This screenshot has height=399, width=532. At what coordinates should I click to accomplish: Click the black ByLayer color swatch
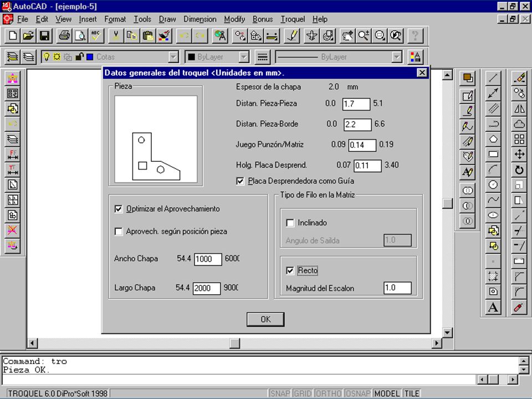coord(191,57)
